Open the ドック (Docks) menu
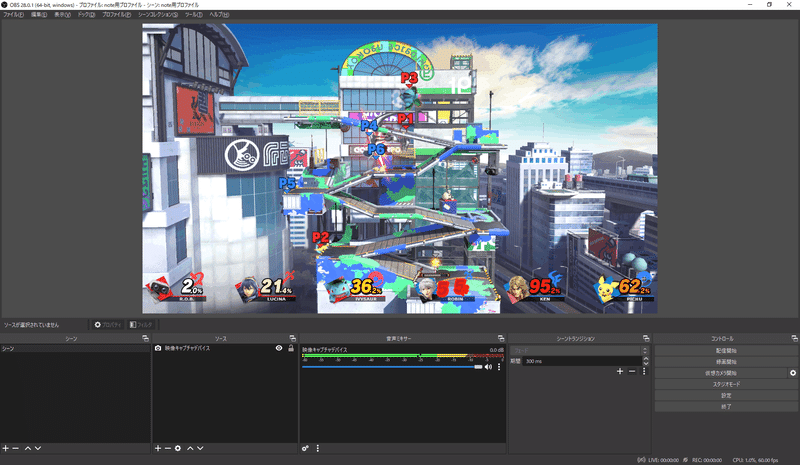The image size is (800, 465). point(86,15)
